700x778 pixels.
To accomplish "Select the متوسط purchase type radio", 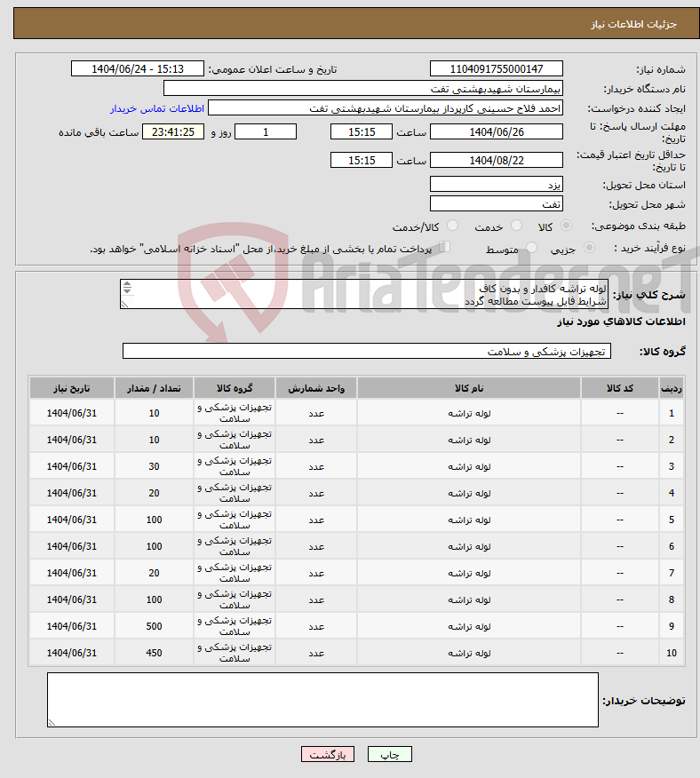I will click(x=531, y=248).
